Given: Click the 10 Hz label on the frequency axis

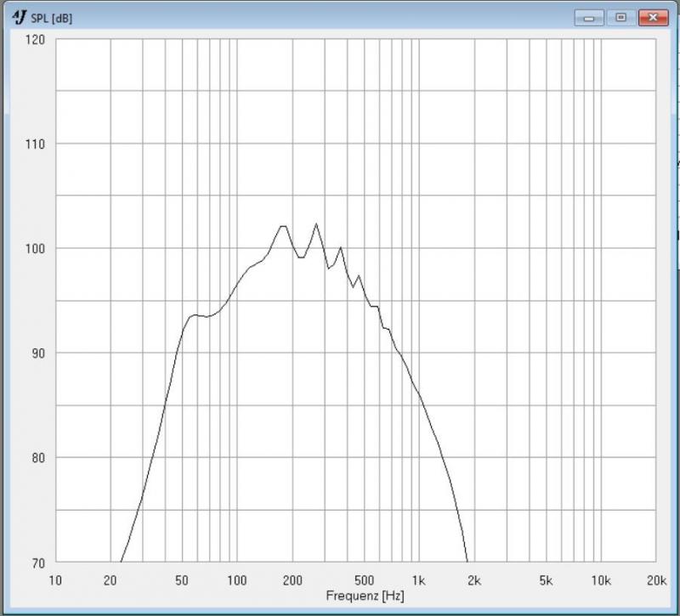Looking at the screenshot, I should tap(56, 581).
